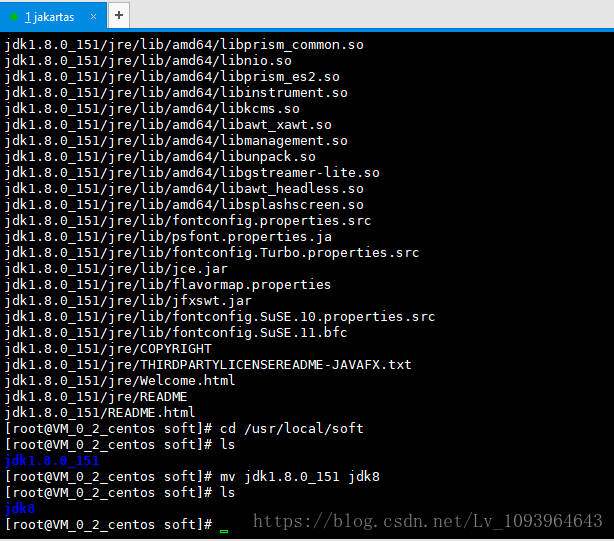Click the libprism_es2.so line

tap(172, 77)
